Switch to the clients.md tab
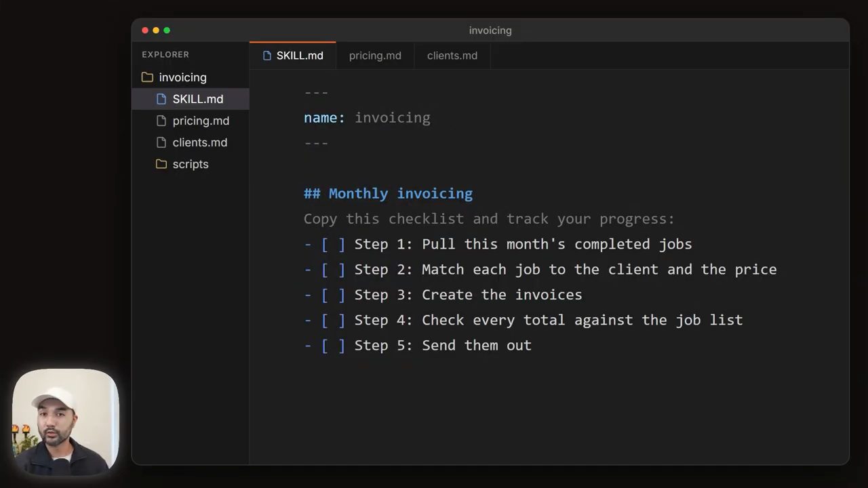868x488 pixels. [x=452, y=56]
